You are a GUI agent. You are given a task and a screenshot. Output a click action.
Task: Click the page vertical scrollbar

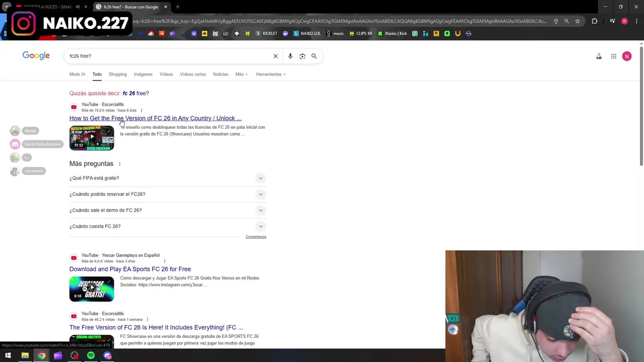coord(641,106)
